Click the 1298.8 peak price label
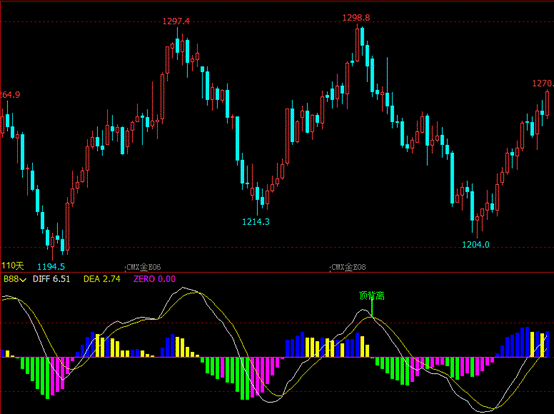554x414 pixels. (356, 18)
